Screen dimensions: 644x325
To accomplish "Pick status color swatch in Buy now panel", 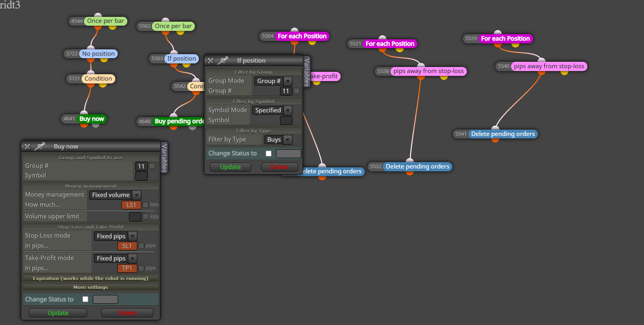I will [x=105, y=299].
